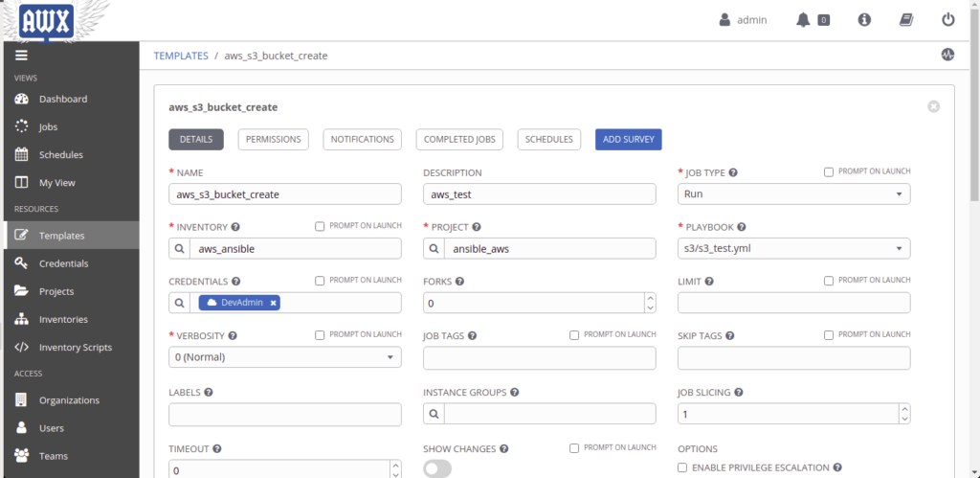Open Inventories in the sidebar
Screen dimensions: 980x478
point(71,319)
